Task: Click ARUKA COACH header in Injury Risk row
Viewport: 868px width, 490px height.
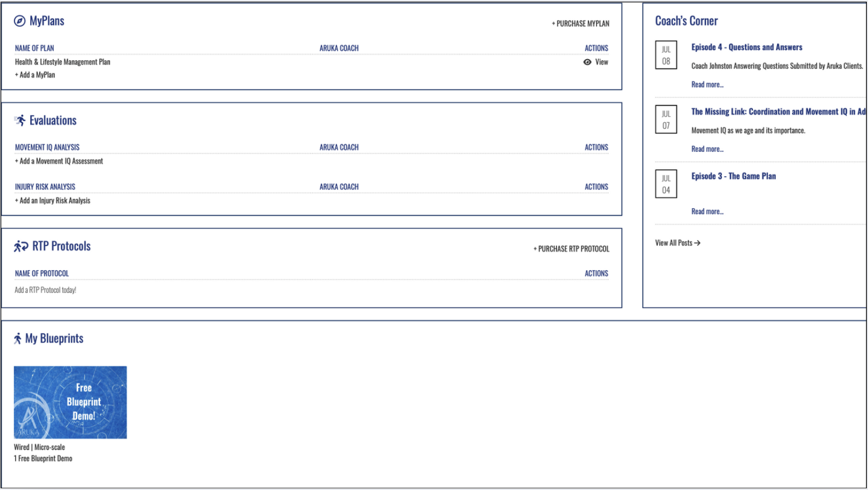Action: 339,187
